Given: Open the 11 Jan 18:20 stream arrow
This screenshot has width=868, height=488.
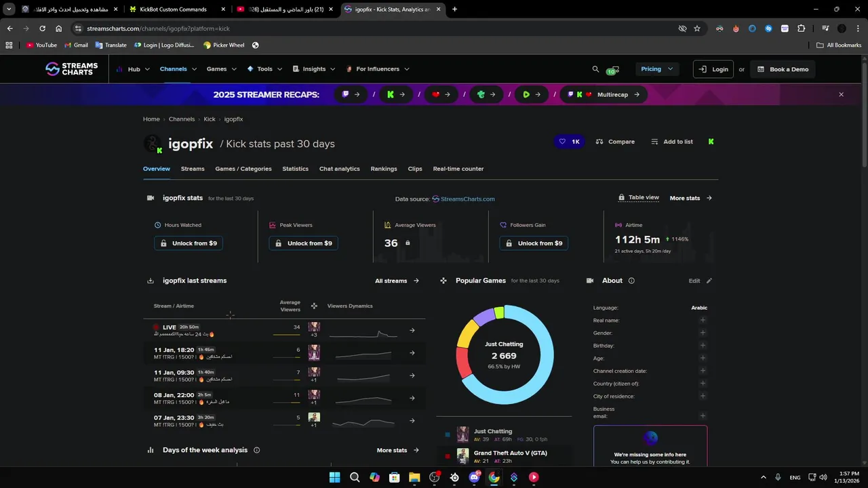Looking at the screenshot, I should tap(412, 353).
